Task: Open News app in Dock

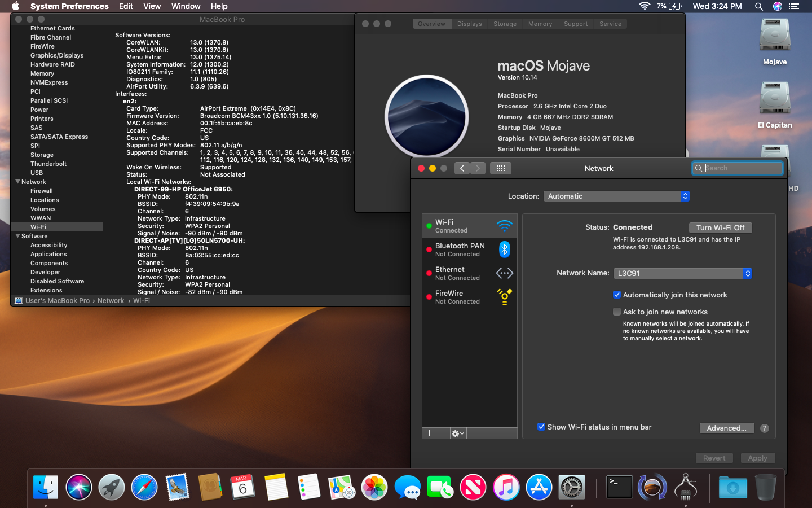Action: tap(473, 487)
